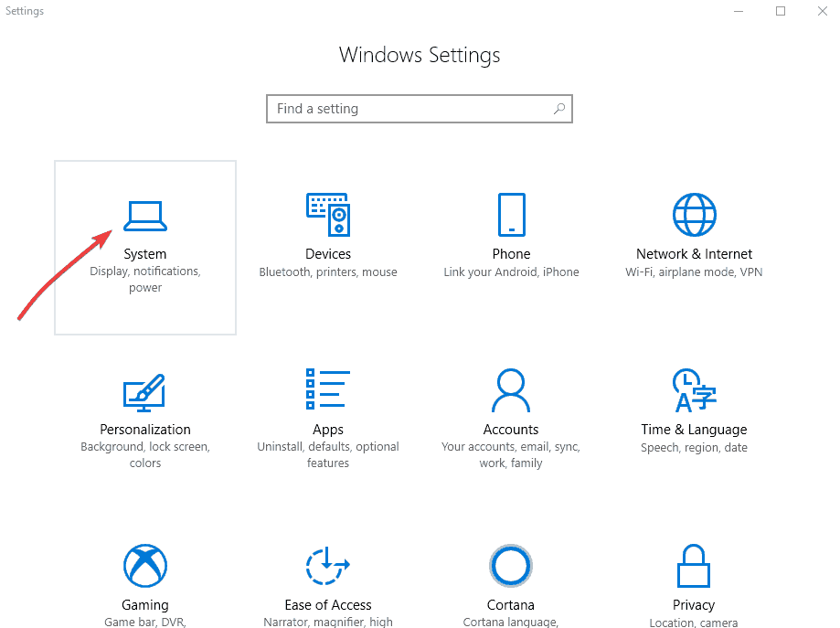Click 'Link your Android, iPhone' description
The width and height of the screenshot is (840, 628).
pyautogui.click(x=511, y=272)
